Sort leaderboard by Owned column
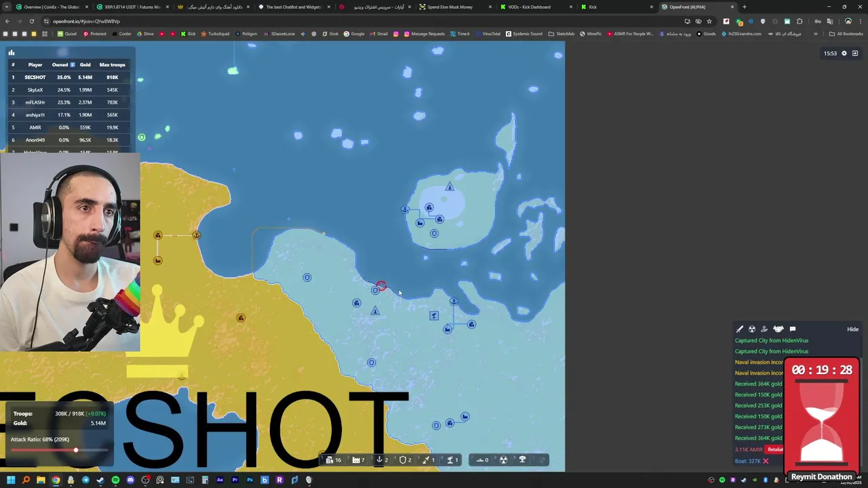 point(62,65)
